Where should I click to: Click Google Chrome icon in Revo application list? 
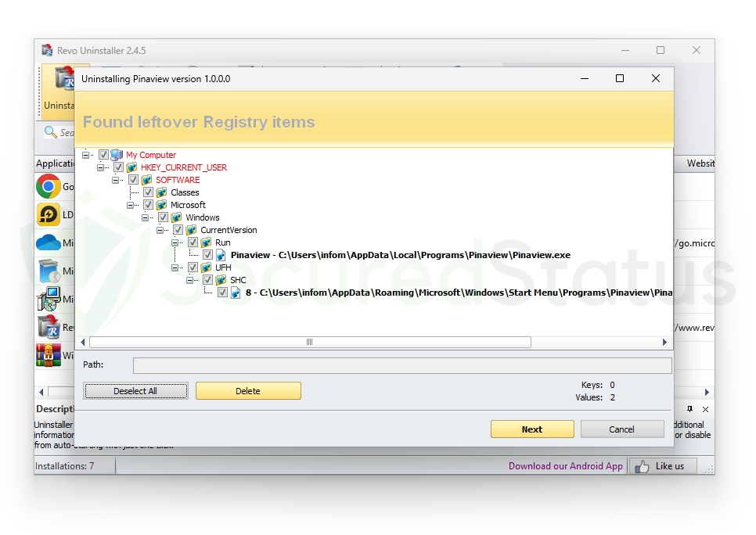click(49, 186)
